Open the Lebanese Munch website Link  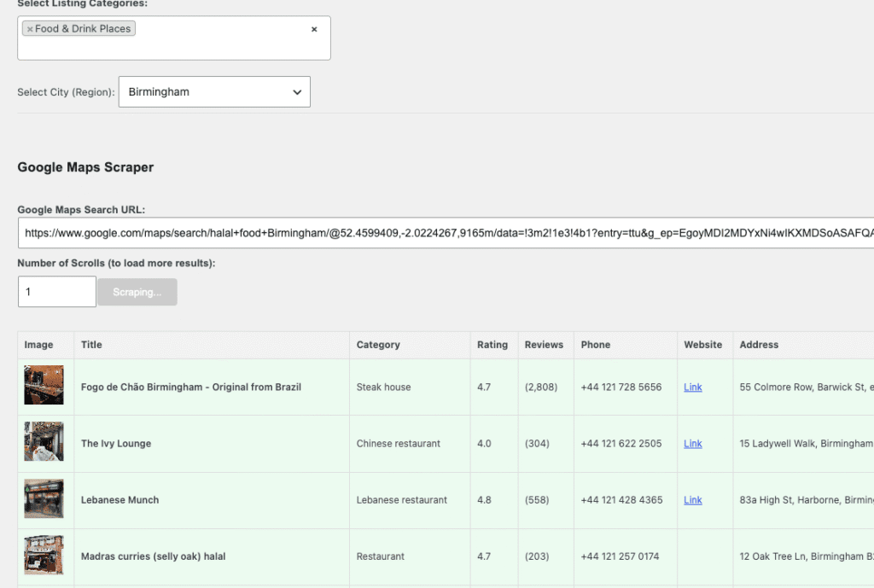coord(693,500)
